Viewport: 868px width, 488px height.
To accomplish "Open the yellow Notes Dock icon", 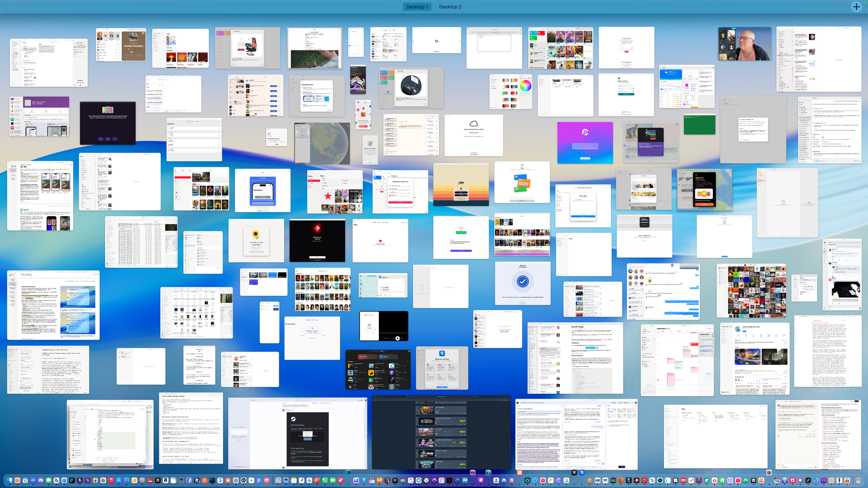I will [x=294, y=480].
